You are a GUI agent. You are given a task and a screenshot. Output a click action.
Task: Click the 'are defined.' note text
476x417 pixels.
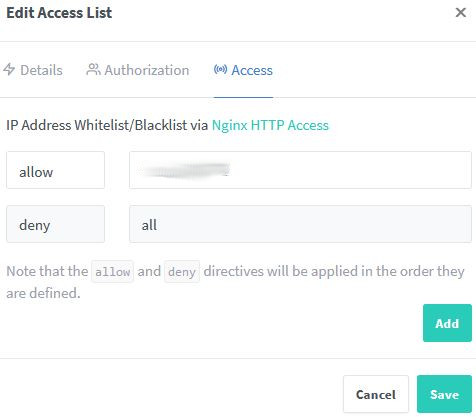[43, 293]
